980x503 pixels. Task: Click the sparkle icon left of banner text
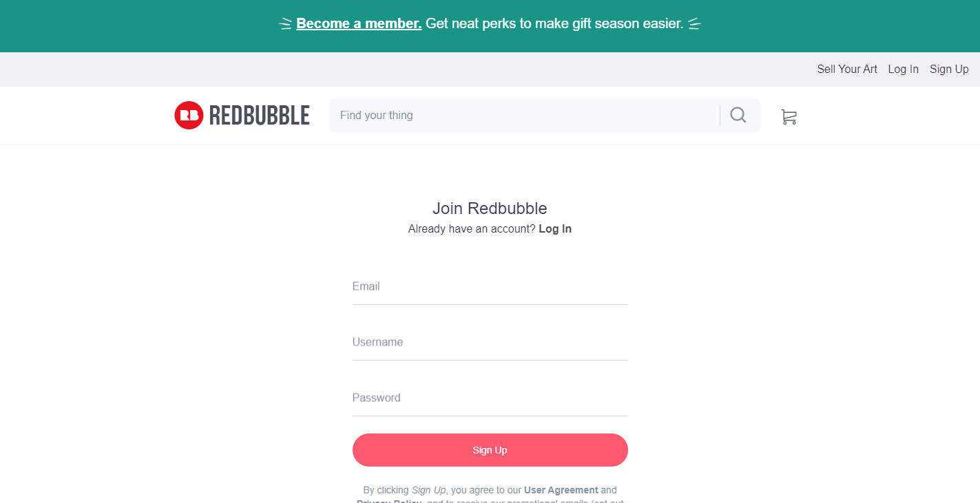tap(285, 24)
